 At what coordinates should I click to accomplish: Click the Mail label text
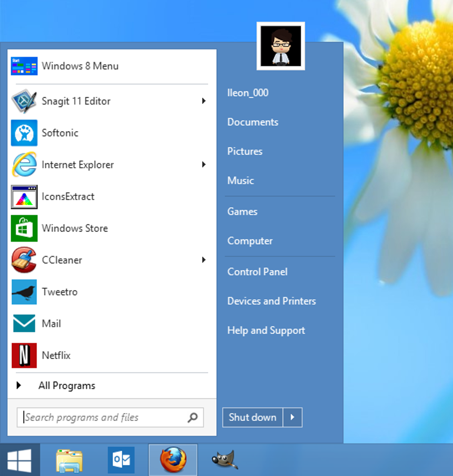pyautogui.click(x=51, y=324)
